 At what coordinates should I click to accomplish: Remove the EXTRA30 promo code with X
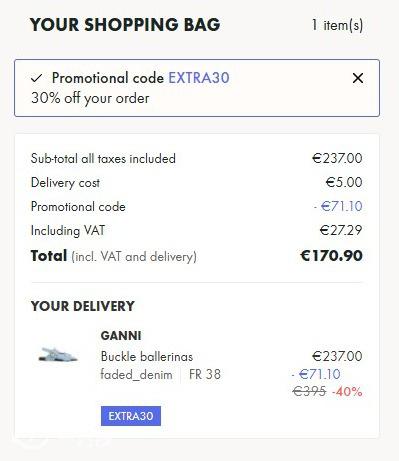(x=358, y=78)
